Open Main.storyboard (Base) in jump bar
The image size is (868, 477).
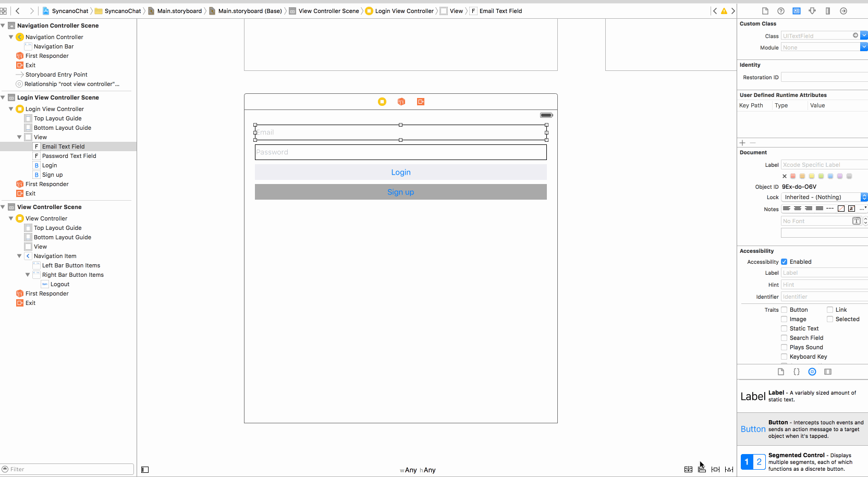tap(246, 11)
